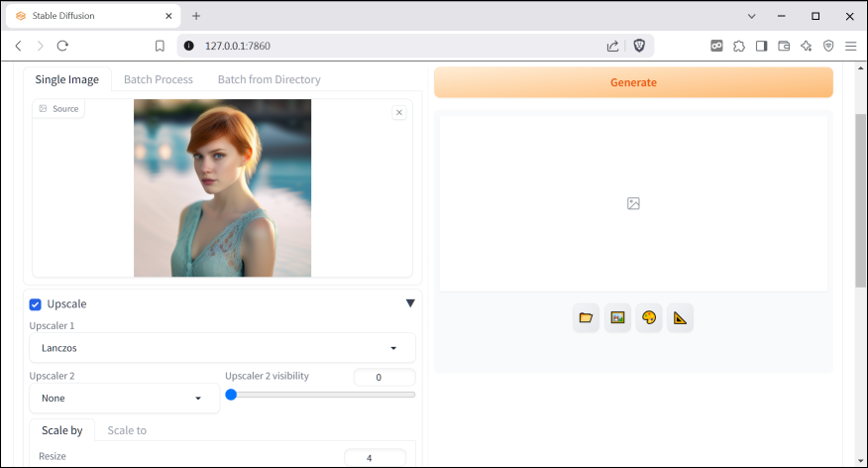Open the Brave hamburger menu

tap(850, 46)
